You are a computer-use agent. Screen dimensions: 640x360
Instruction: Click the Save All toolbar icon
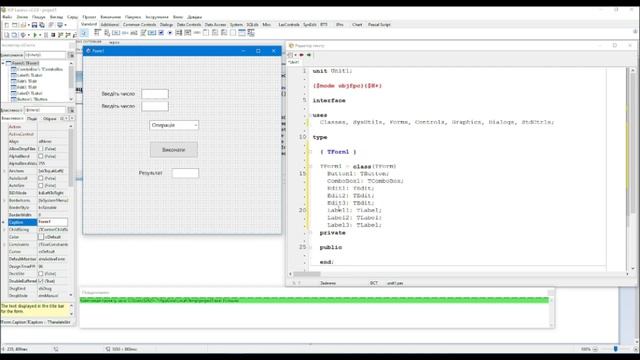(42, 25)
